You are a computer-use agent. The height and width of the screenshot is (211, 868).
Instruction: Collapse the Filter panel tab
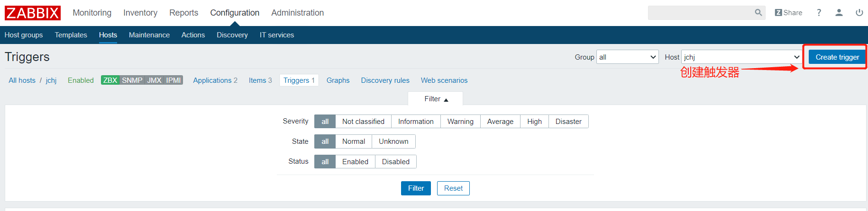(436, 99)
